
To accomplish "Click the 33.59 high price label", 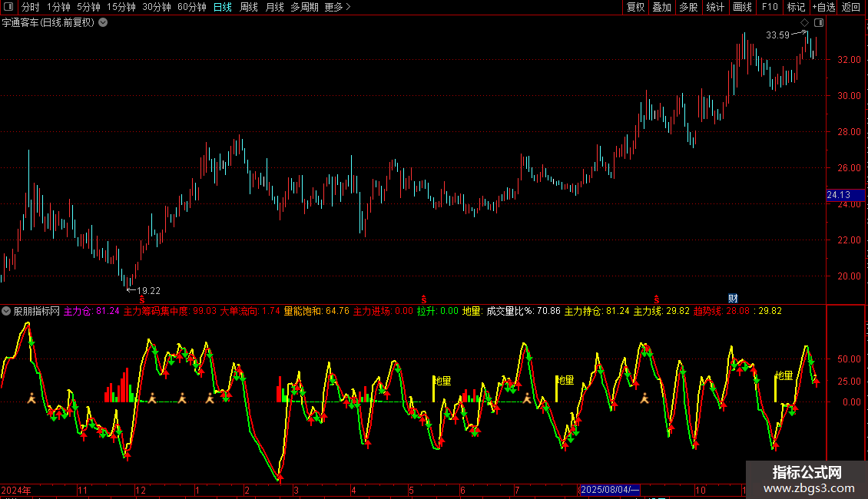I will pos(777,35).
